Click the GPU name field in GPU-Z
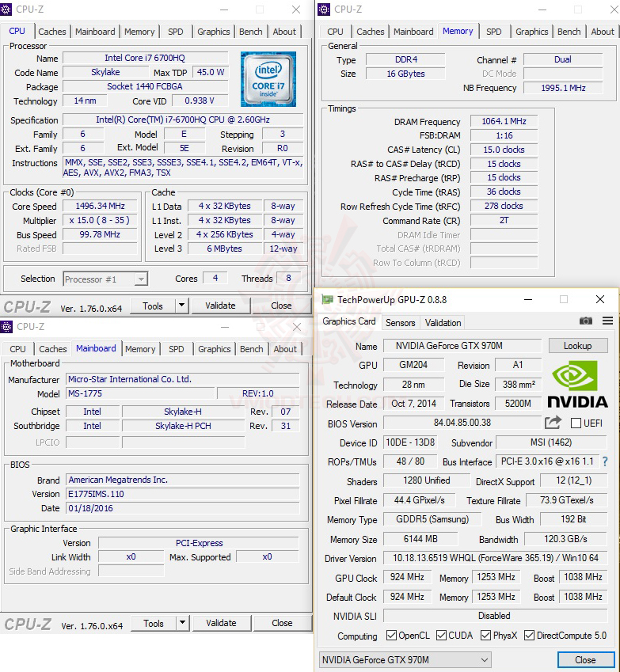The width and height of the screenshot is (620, 672). [x=462, y=346]
